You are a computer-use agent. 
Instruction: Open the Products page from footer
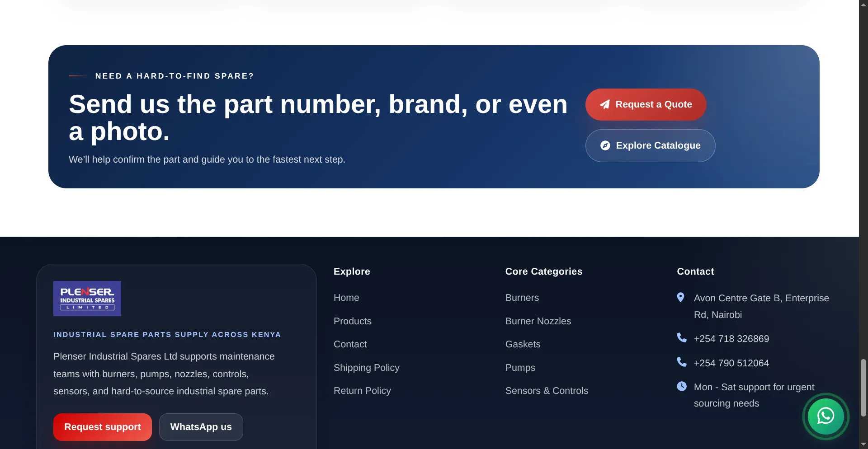click(352, 321)
